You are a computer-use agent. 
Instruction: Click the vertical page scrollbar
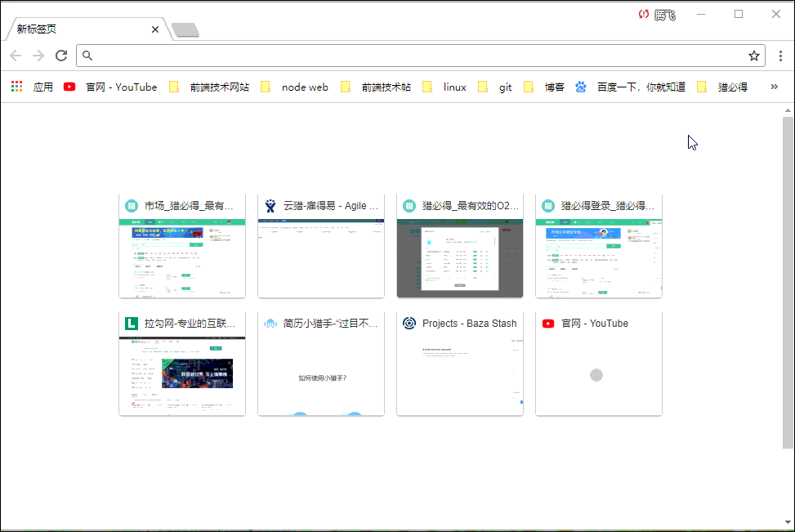point(788,282)
